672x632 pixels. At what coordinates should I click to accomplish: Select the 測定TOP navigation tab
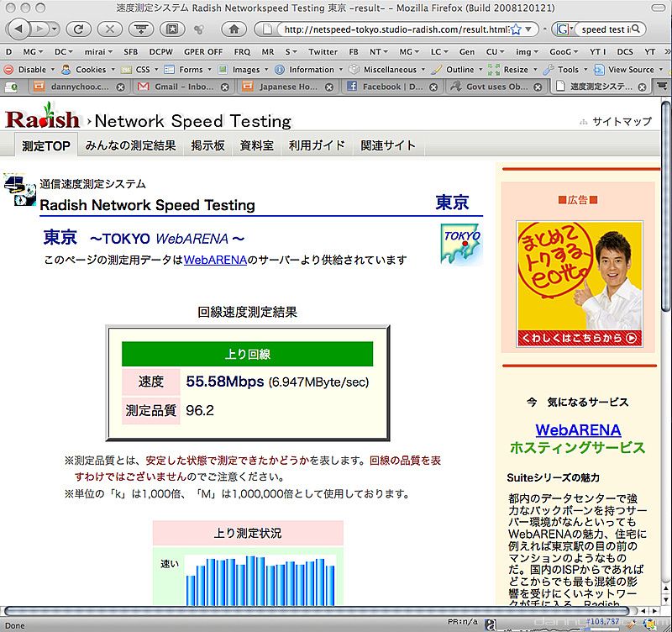click(46, 145)
